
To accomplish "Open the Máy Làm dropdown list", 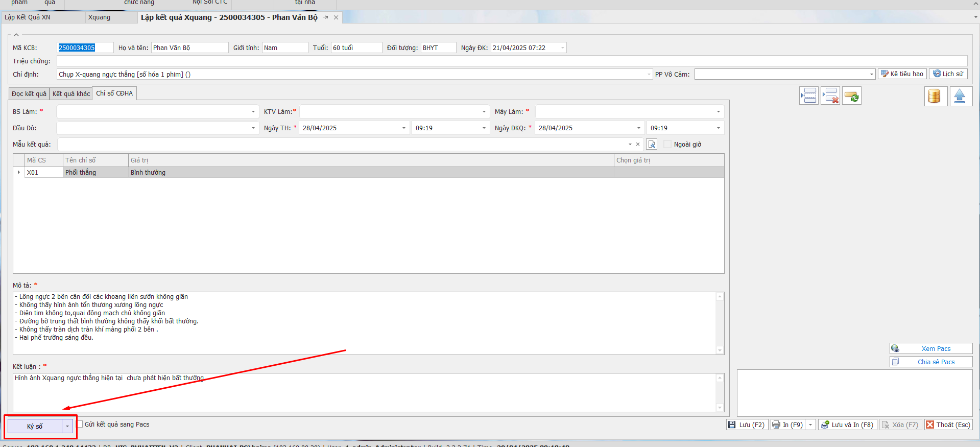I will pyautogui.click(x=718, y=112).
